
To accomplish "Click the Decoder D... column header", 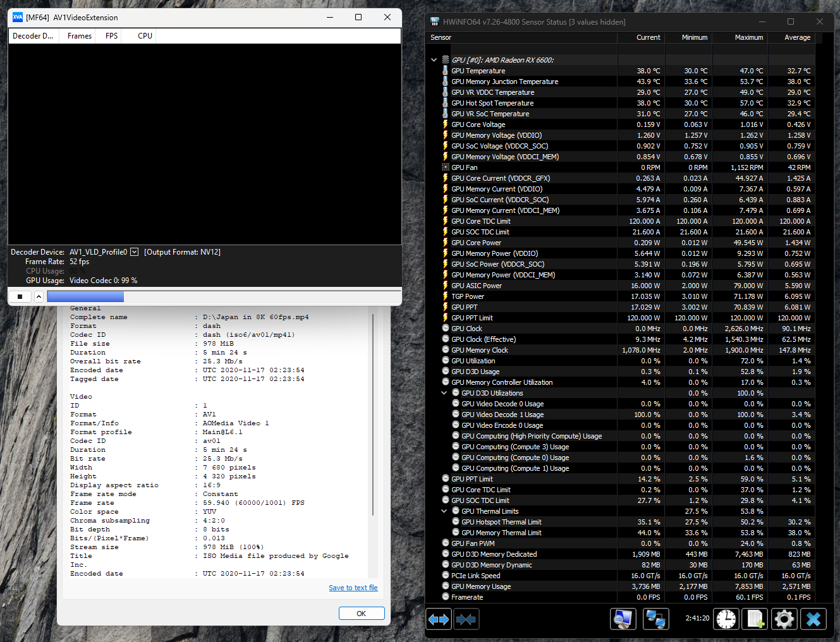I will [x=33, y=36].
